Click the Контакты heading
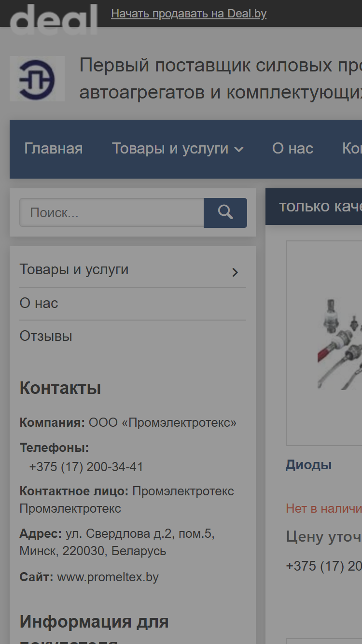Screen dimensions: 362x644 point(60,388)
